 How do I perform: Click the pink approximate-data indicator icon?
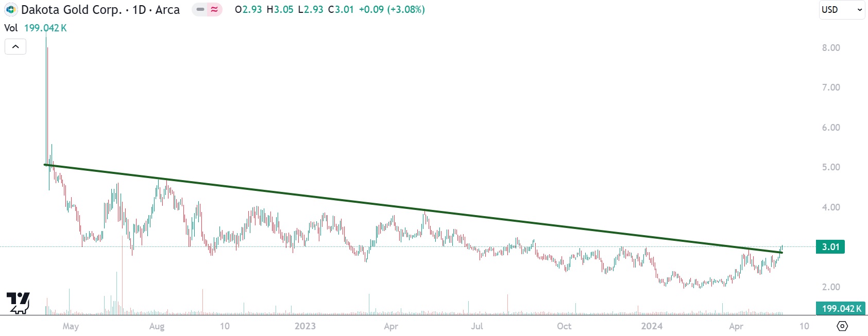[214, 9]
